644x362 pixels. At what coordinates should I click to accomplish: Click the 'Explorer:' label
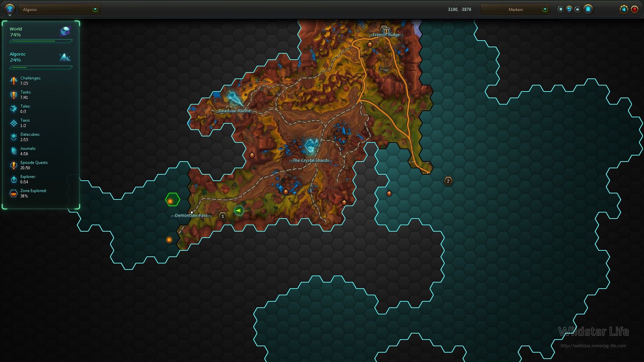[x=28, y=177]
